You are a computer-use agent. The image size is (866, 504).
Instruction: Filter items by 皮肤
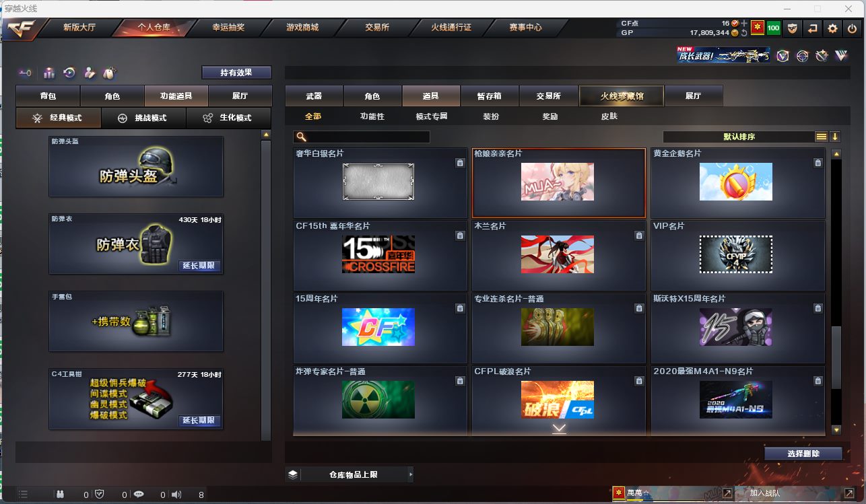pyautogui.click(x=609, y=116)
